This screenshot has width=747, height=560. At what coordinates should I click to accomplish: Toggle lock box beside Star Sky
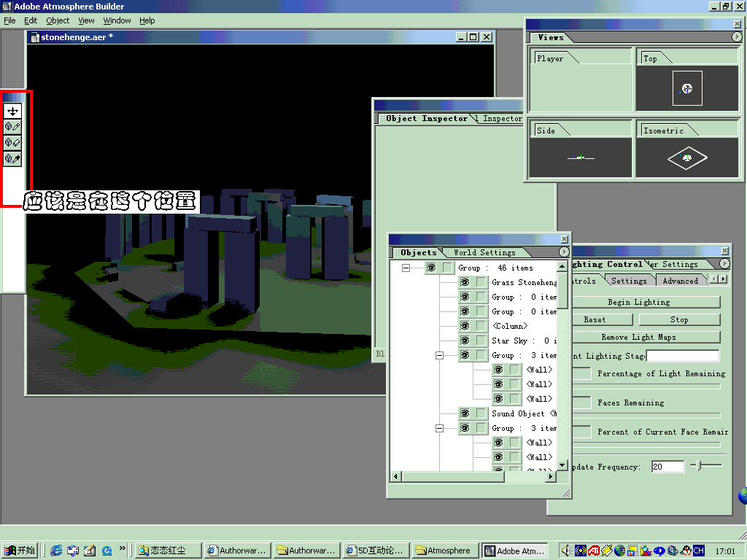(481, 341)
